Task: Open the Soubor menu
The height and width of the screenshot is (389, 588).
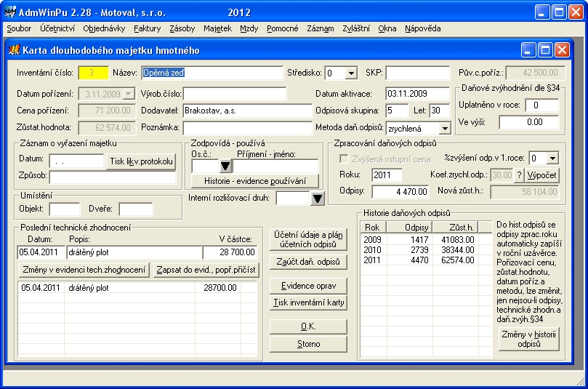Action: (x=19, y=28)
